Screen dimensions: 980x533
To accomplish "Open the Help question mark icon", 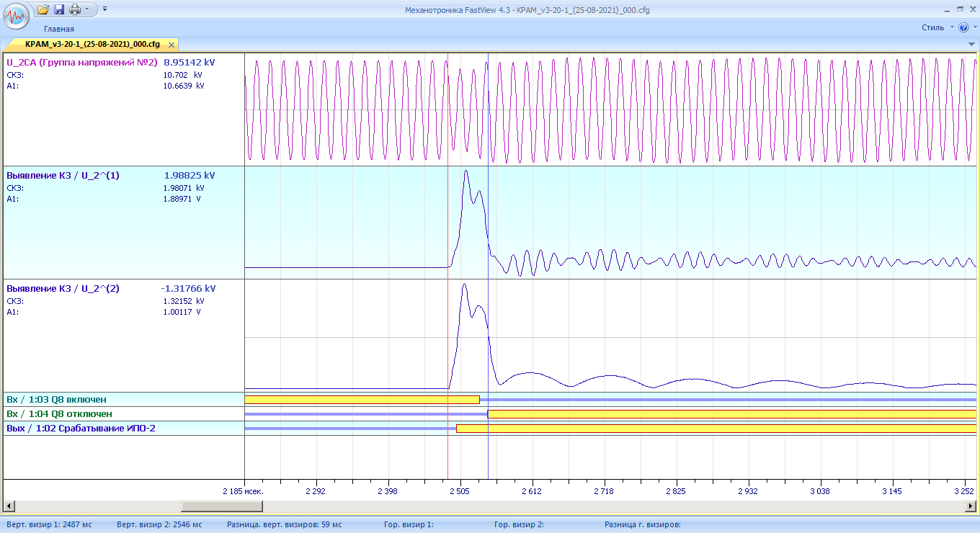I will pyautogui.click(x=963, y=27).
